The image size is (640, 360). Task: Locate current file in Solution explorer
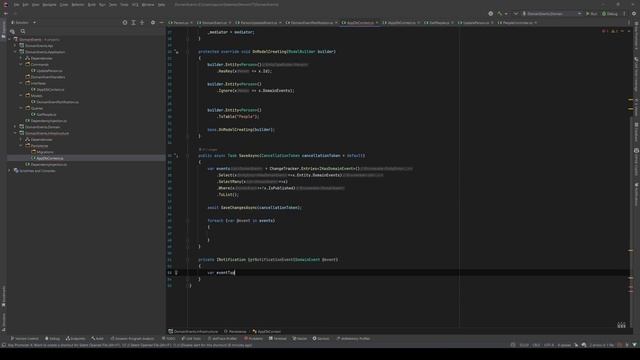tap(125, 22)
